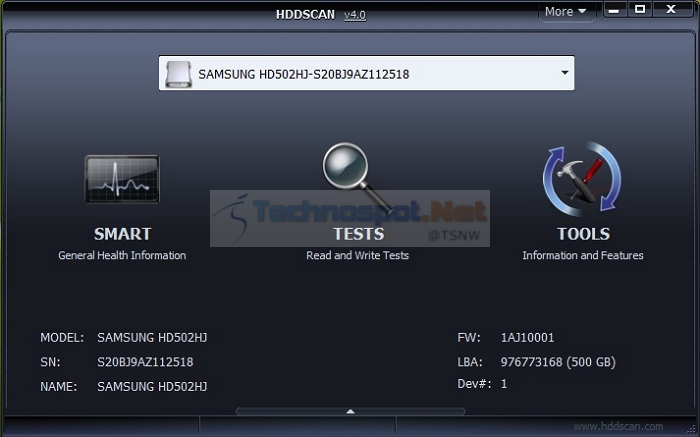This screenshot has width=700, height=437.
Task: Click the firmware value 1AJ10001
Action: pyautogui.click(x=527, y=337)
